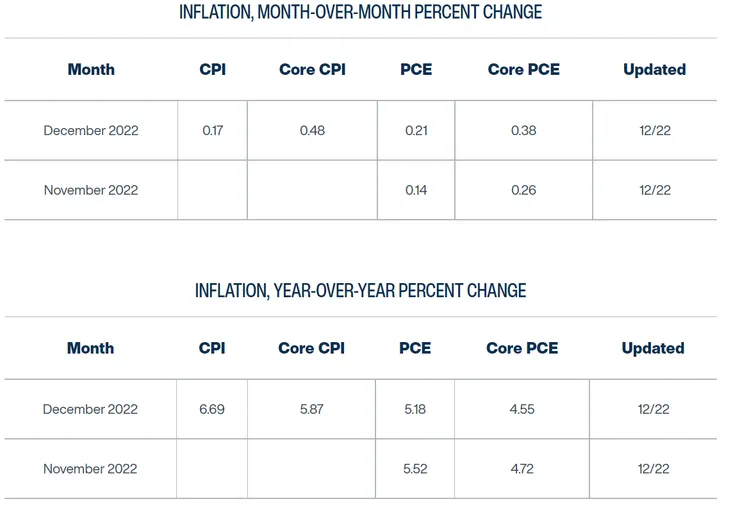Select the 4.55 Core PCE value

(522, 409)
